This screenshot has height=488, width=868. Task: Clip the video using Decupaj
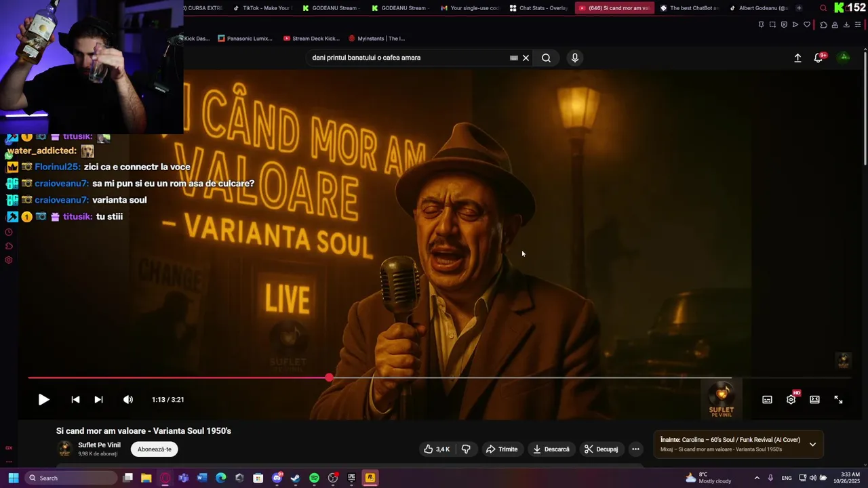click(601, 449)
